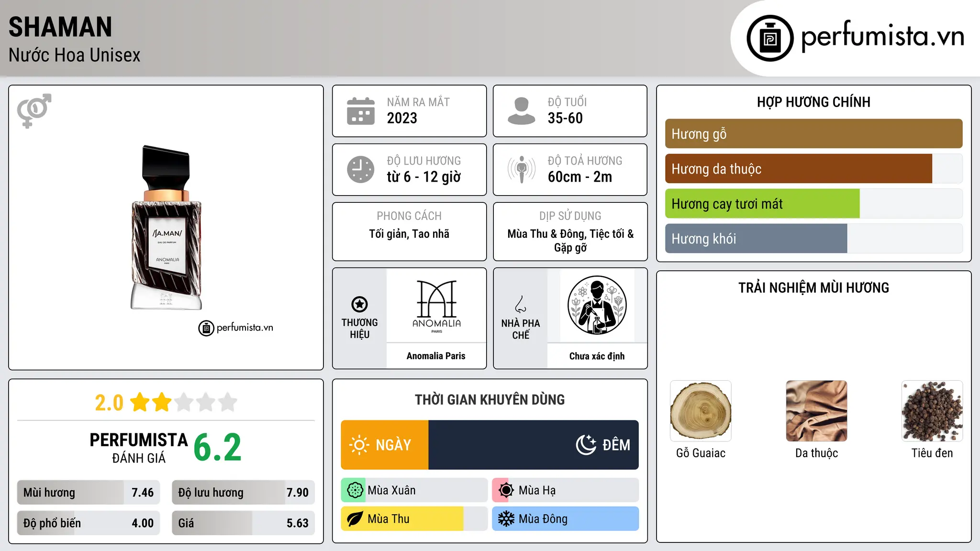Click the Nước Hoa Unisex subtitle

(x=75, y=55)
